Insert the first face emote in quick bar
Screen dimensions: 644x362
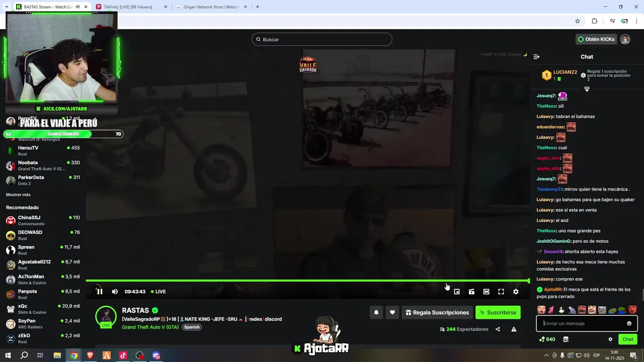[x=541, y=310]
